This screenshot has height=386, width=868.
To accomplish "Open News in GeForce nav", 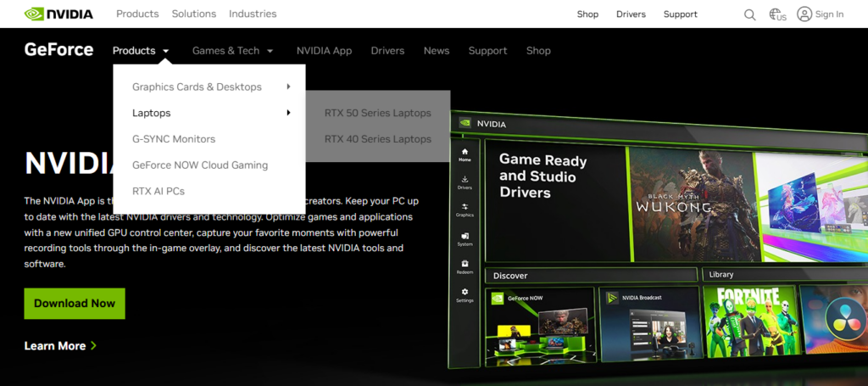I will tap(437, 50).
